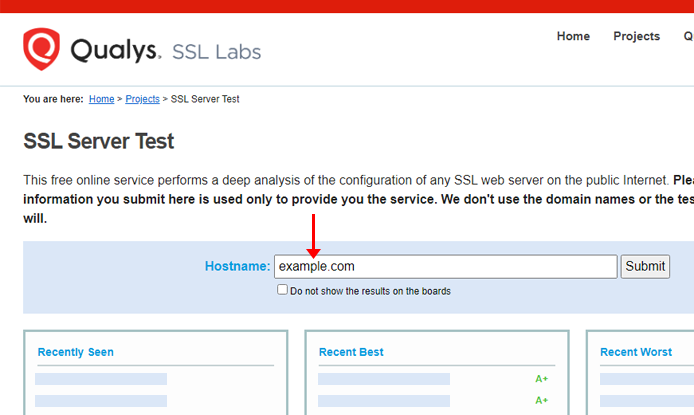Image resolution: width=694 pixels, height=415 pixels.
Task: Click the Recently Seen panel heading
Action: (76, 352)
